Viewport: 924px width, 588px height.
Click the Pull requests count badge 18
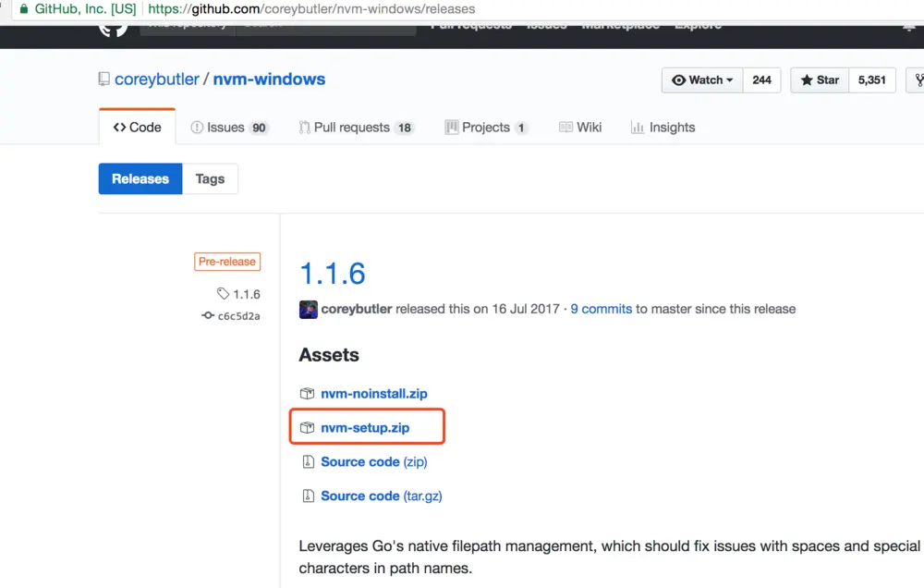coord(405,128)
